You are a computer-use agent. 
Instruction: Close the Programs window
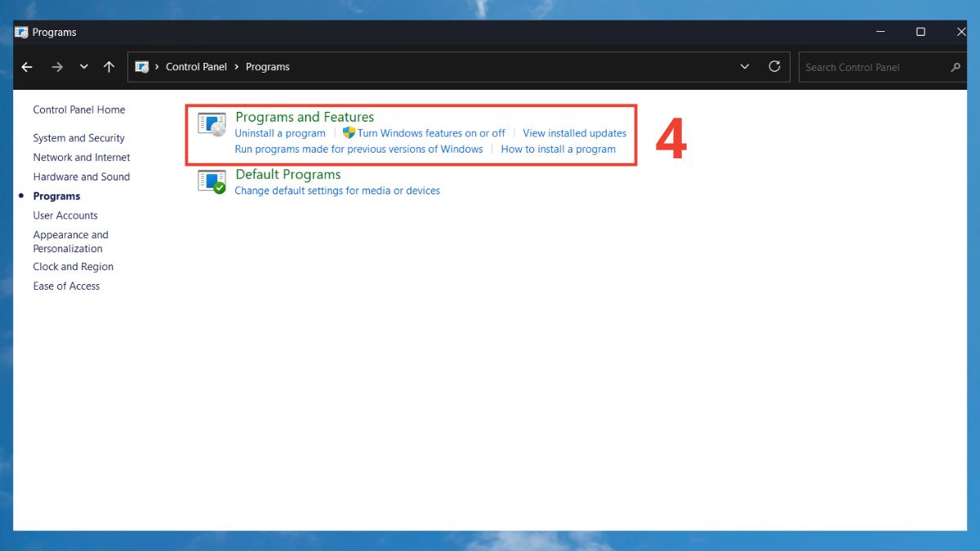(960, 32)
